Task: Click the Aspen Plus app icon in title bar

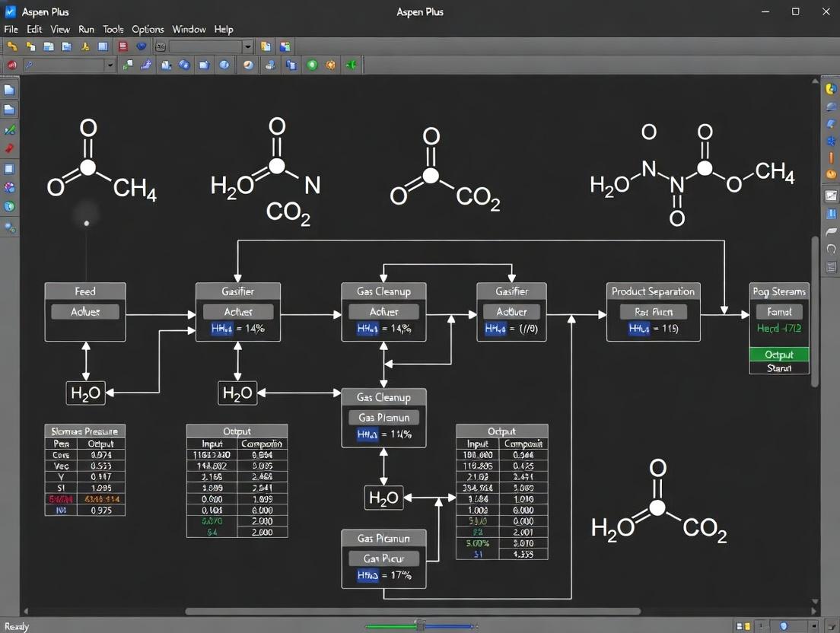Action: [x=10, y=11]
